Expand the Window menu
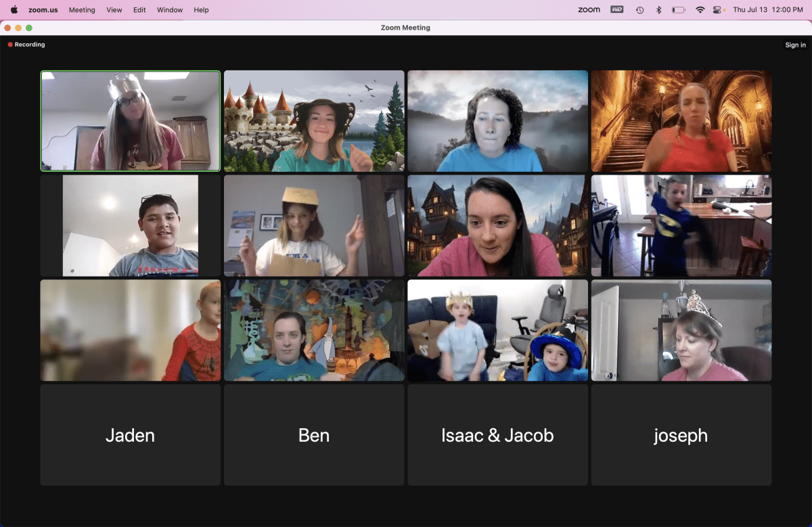The height and width of the screenshot is (527, 812). tap(170, 10)
